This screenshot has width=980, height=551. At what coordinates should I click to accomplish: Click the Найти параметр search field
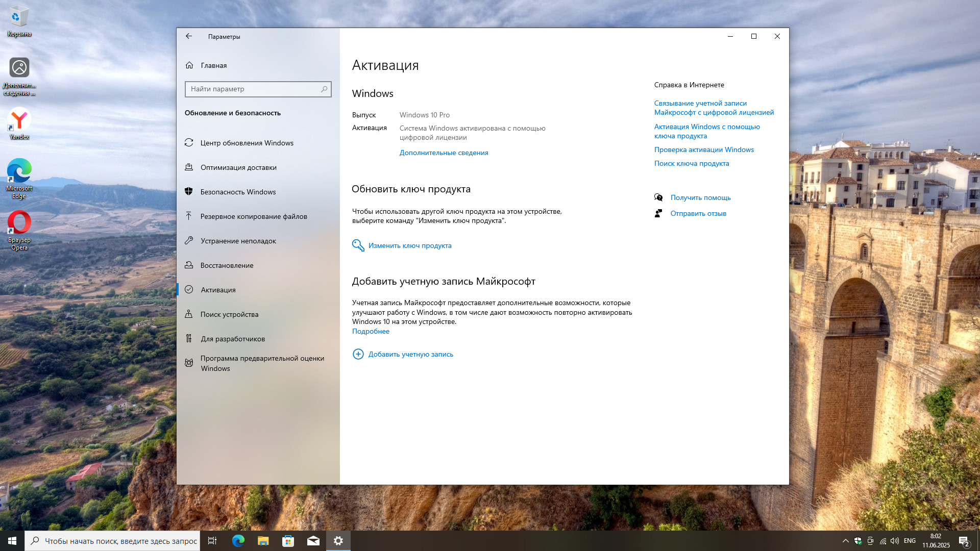[253, 89]
